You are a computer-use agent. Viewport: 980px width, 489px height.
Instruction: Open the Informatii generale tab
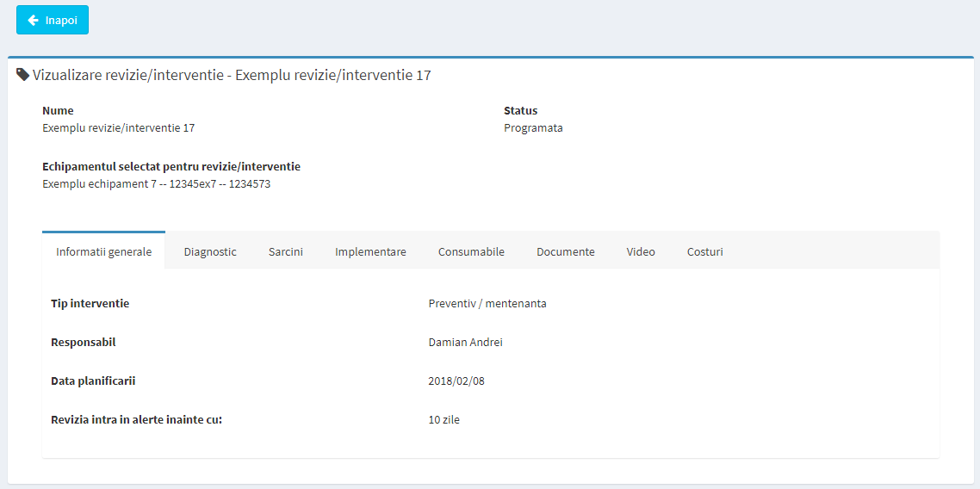pyautogui.click(x=103, y=251)
